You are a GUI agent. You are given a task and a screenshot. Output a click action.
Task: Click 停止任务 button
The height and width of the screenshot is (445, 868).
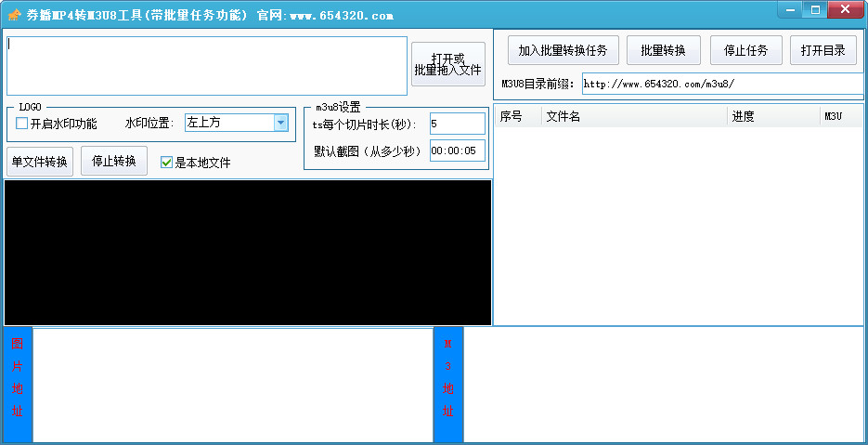746,50
